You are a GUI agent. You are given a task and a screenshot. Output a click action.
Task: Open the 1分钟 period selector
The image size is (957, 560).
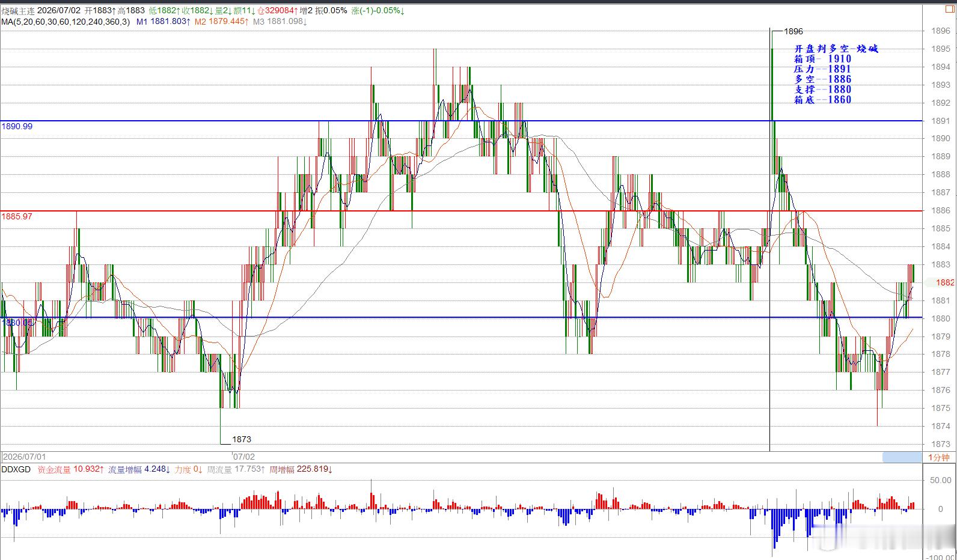939,458
